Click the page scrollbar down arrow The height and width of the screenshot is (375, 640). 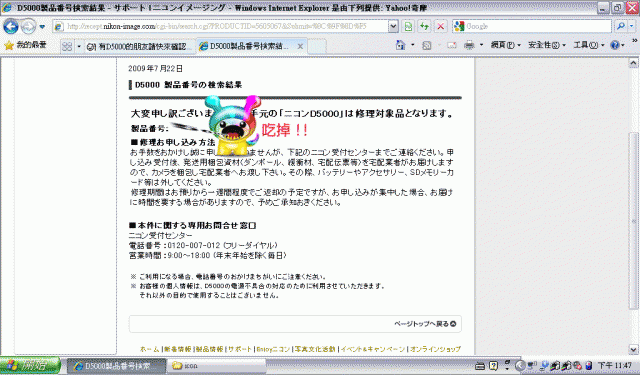point(633,349)
